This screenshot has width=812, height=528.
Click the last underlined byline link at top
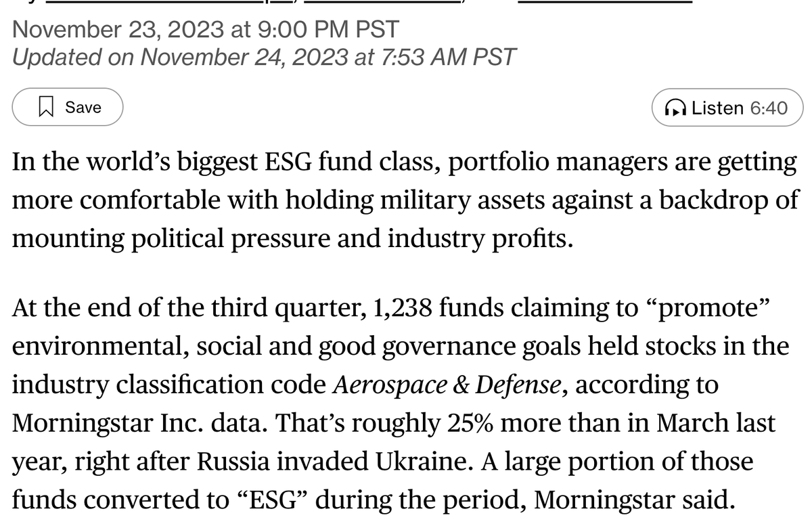click(x=604, y=2)
